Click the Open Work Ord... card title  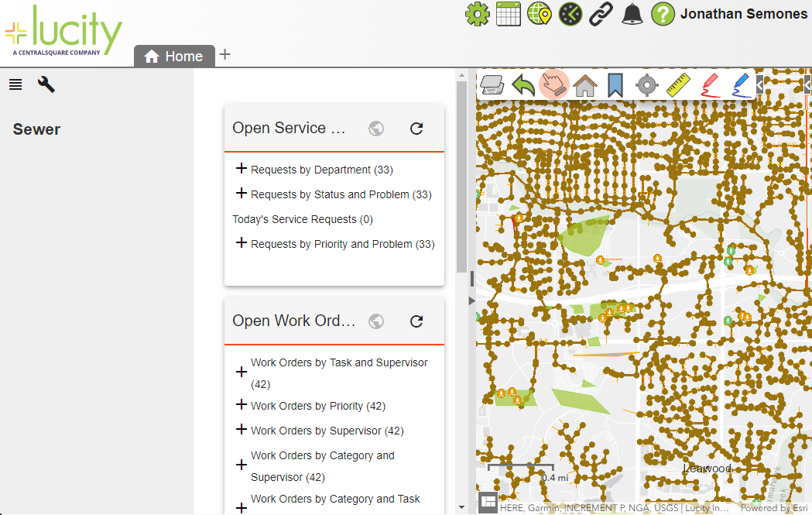tap(293, 321)
